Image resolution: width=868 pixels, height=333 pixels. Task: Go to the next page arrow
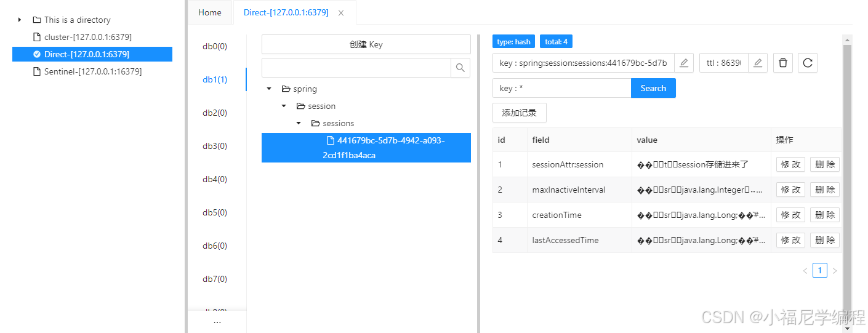[x=835, y=271]
